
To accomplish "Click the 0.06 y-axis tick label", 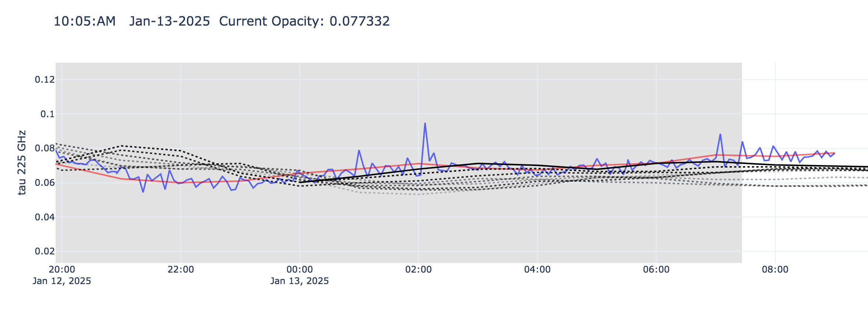I will click(x=45, y=183).
